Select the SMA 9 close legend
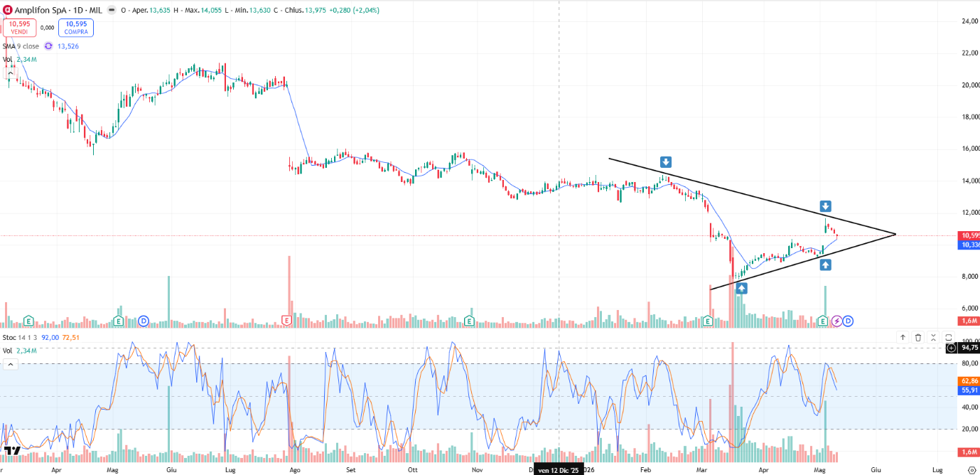 pyautogui.click(x=21, y=46)
